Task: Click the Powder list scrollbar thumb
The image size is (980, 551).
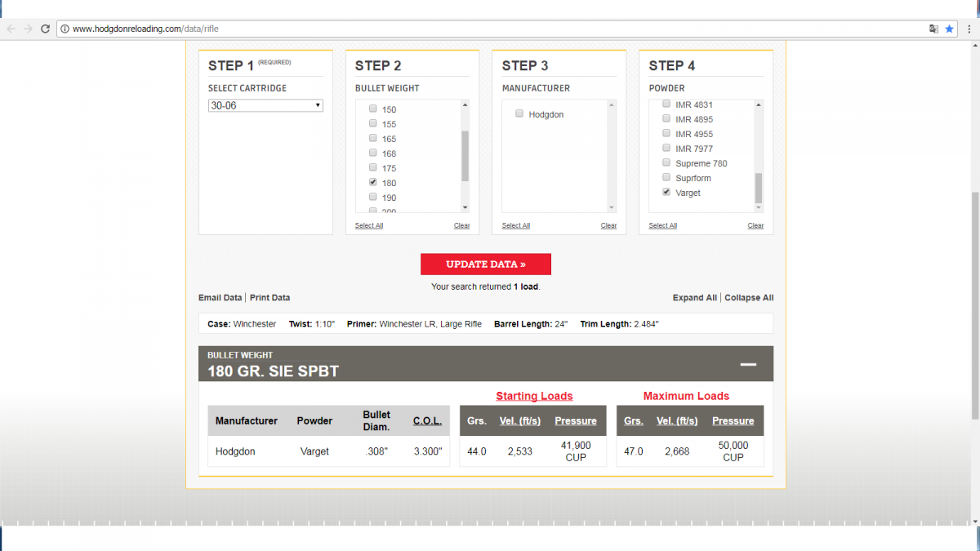Action: tap(759, 188)
